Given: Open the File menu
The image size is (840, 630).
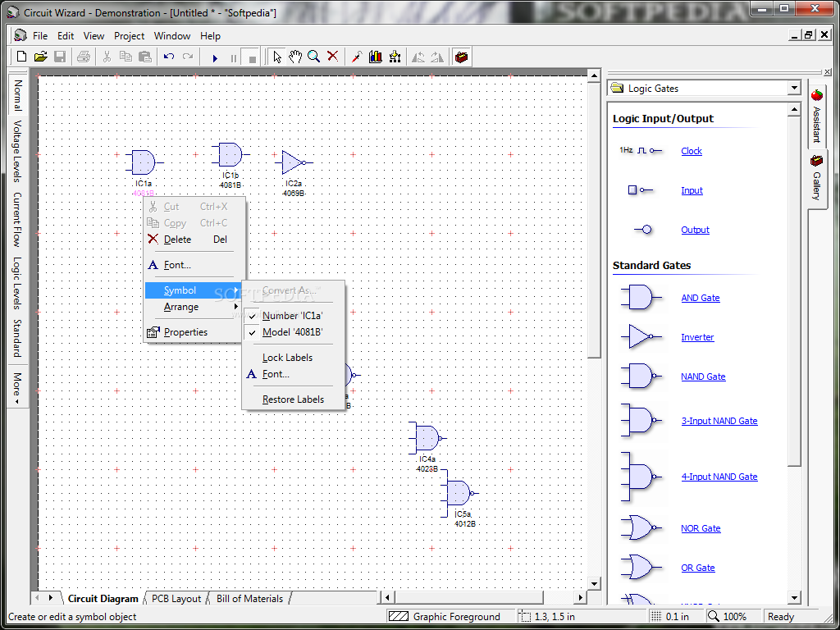Looking at the screenshot, I should 40,36.
